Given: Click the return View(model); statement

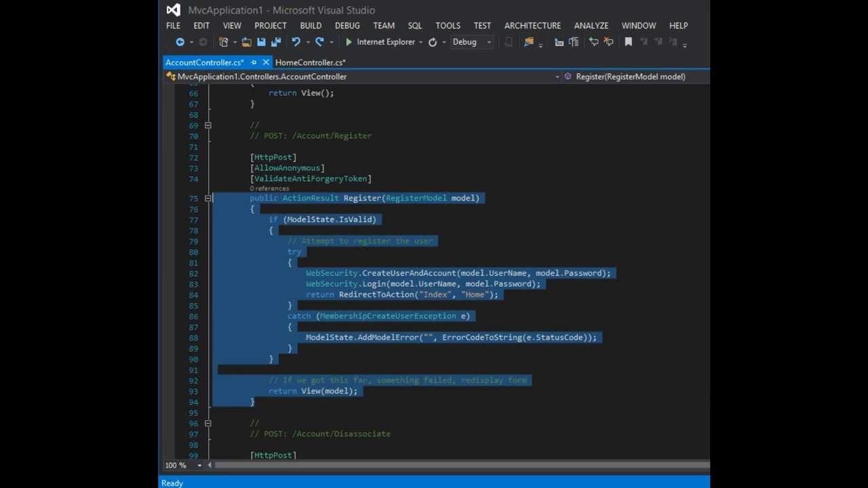Looking at the screenshot, I should click(313, 391).
